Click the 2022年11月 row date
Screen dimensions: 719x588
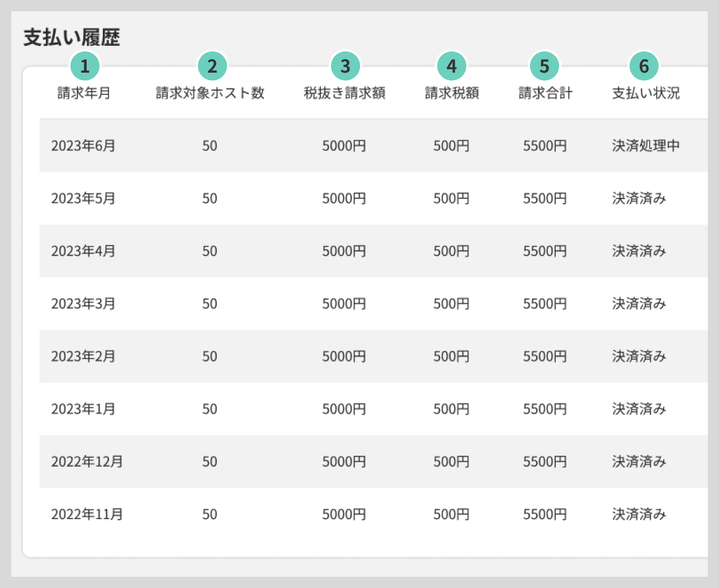click(87, 514)
